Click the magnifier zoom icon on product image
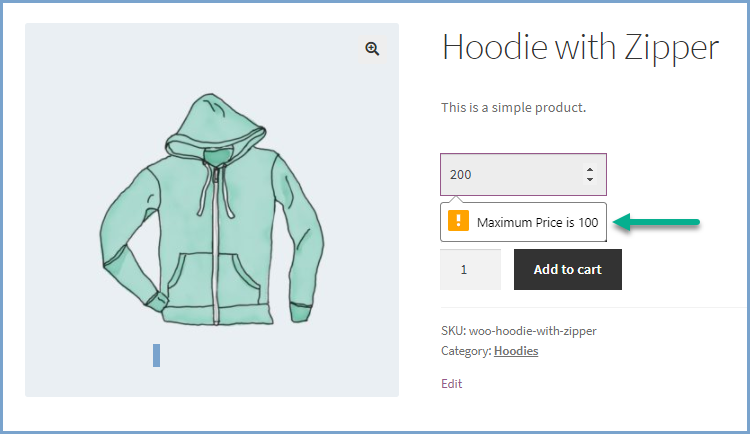Viewport: 750px width, 434px height. click(372, 48)
